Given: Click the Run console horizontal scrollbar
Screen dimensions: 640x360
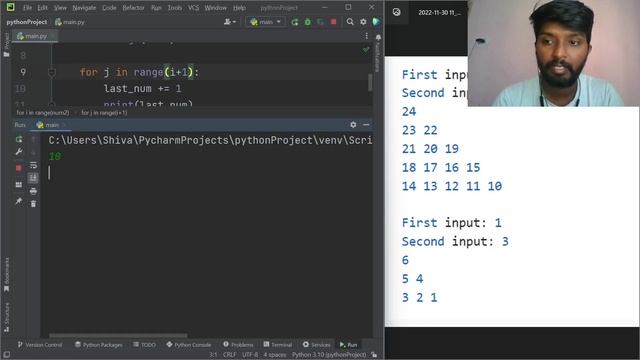Looking at the screenshot, I should pyautogui.click(x=118, y=336).
